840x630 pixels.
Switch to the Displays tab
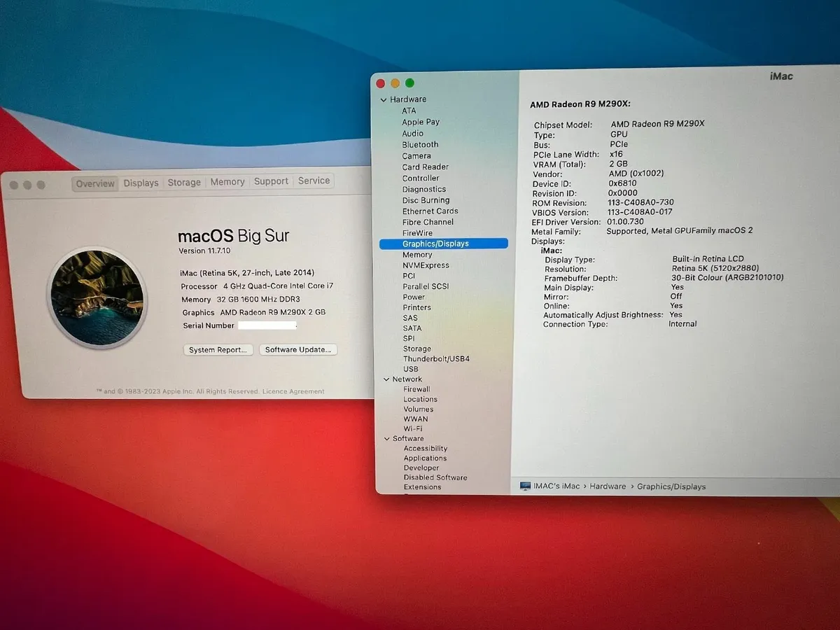click(x=141, y=183)
